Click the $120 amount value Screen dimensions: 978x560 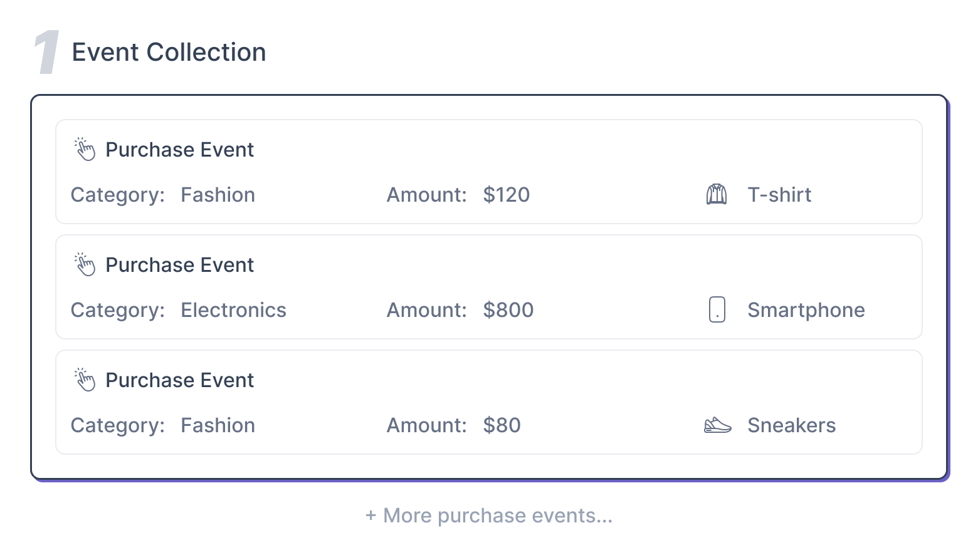(506, 195)
